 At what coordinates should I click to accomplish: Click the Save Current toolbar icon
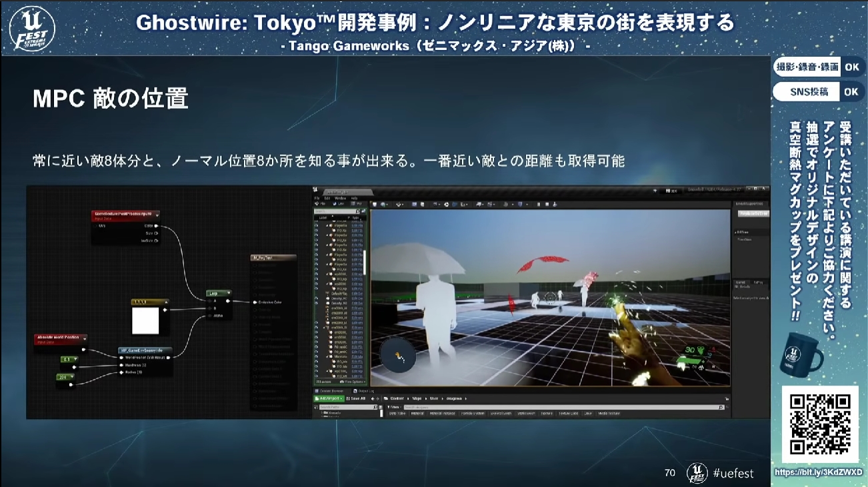(x=375, y=204)
